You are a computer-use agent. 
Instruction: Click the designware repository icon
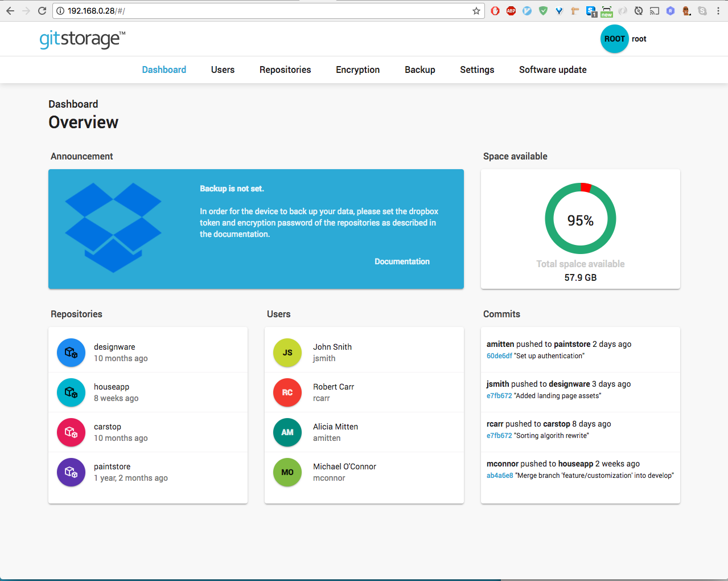pyautogui.click(x=71, y=353)
